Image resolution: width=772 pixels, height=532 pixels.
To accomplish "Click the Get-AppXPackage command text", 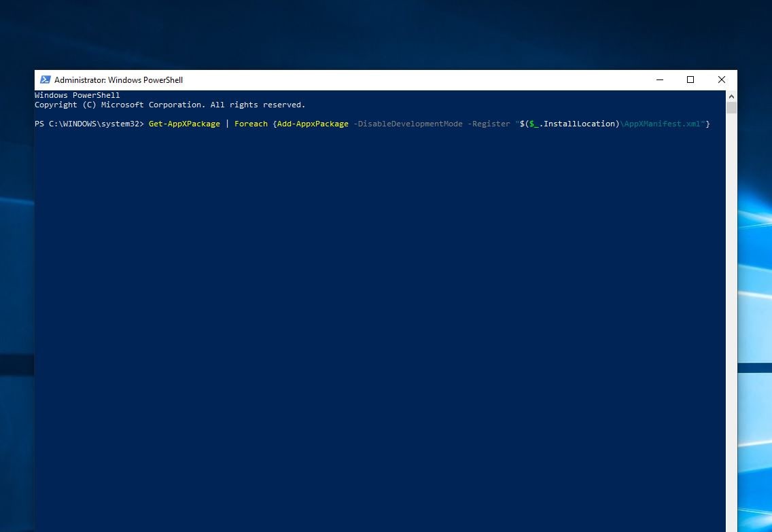I will click(x=184, y=124).
